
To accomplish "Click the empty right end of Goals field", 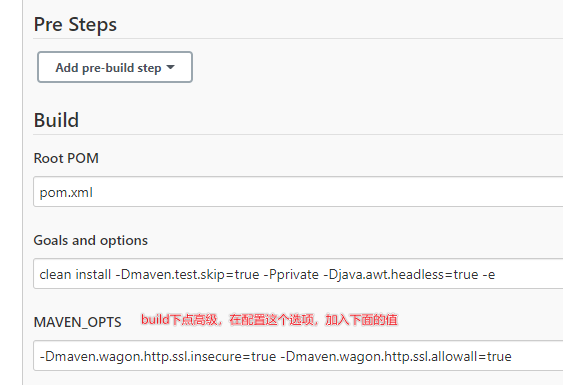I will coord(531,274).
